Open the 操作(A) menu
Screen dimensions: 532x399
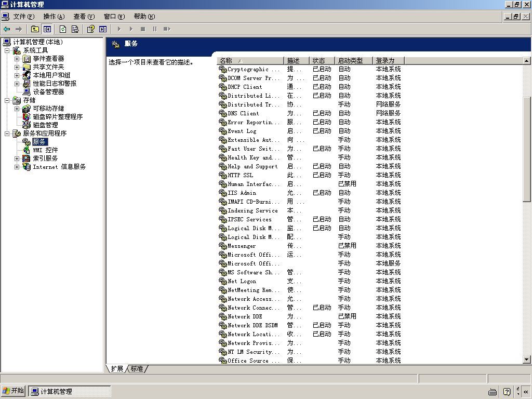[x=54, y=17]
